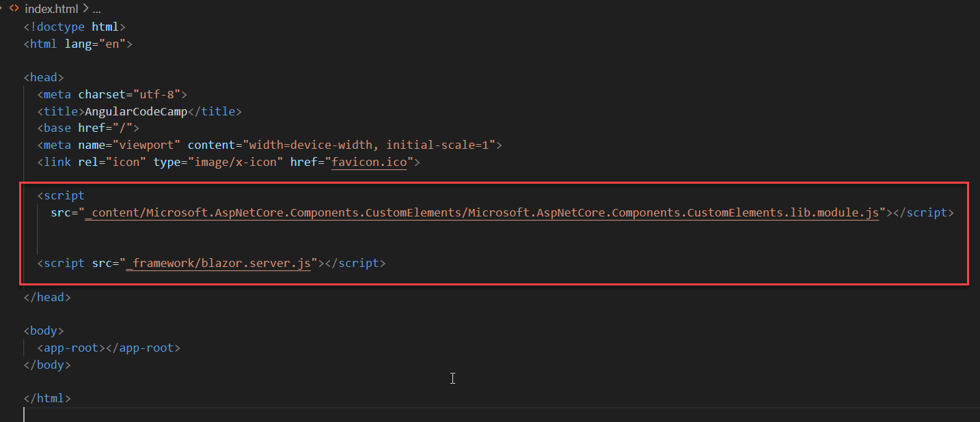980x422 pixels.
Task: Select the html lang="en" tag
Action: pyautogui.click(x=78, y=44)
